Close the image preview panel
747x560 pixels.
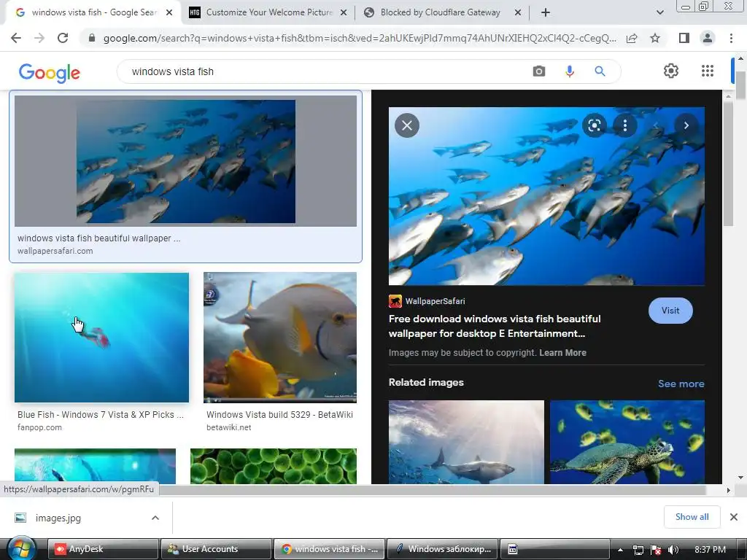pyautogui.click(x=407, y=125)
